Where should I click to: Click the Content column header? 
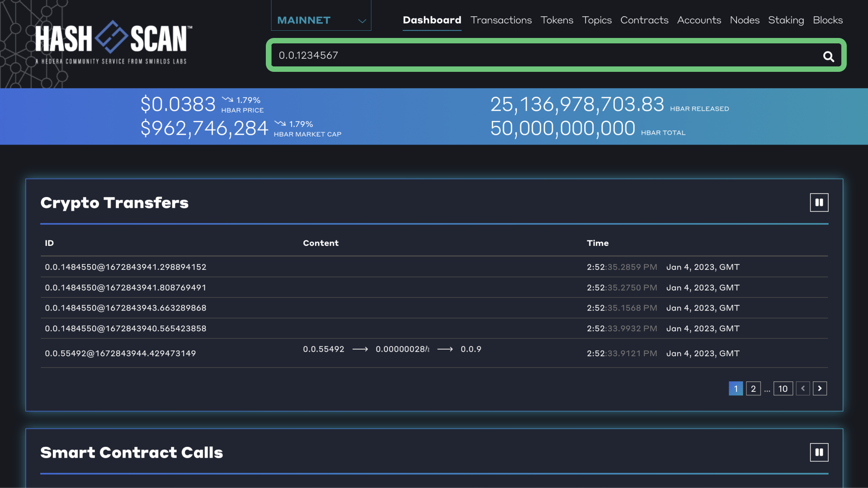(x=321, y=243)
